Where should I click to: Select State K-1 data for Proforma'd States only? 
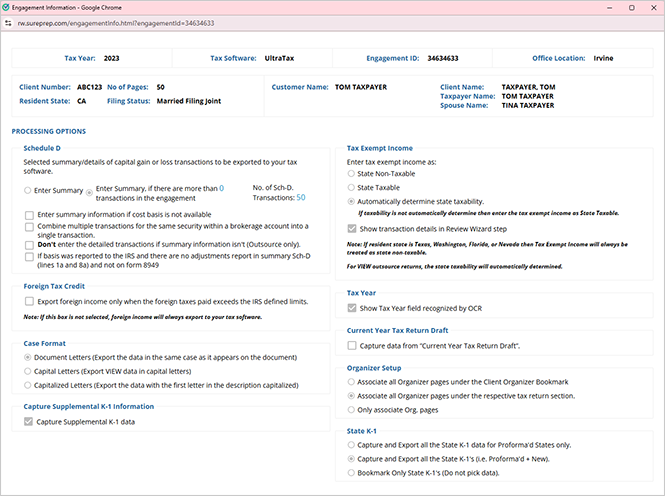tap(351, 445)
